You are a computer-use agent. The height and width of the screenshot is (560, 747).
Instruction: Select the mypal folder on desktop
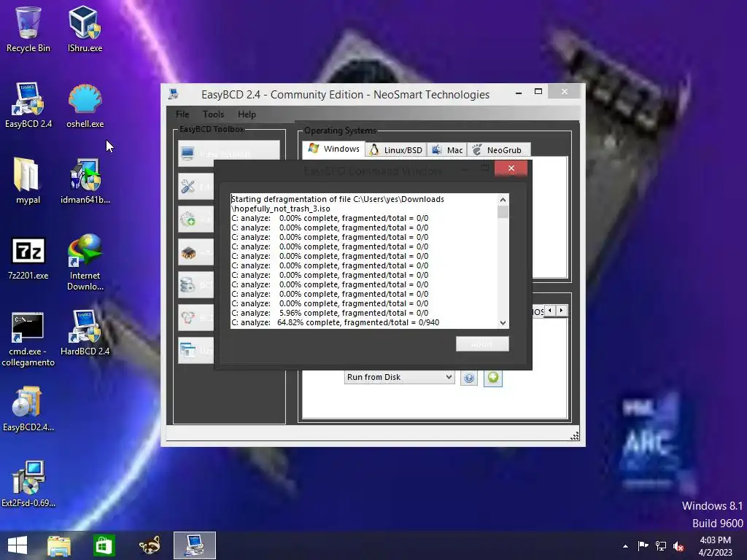(28, 181)
